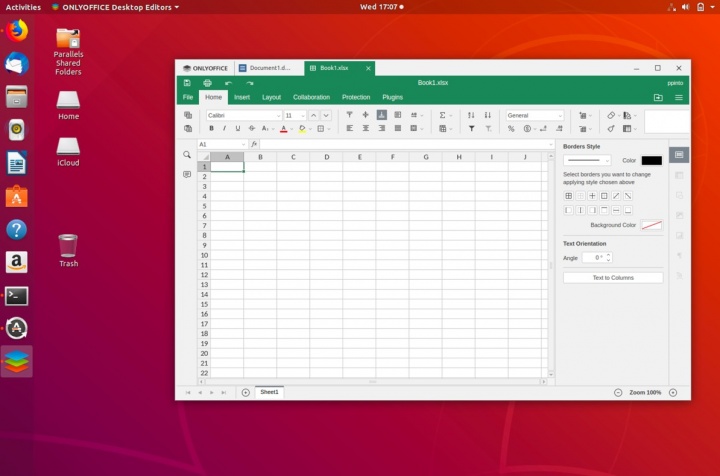Zoom in with the plus button

[x=673, y=392]
